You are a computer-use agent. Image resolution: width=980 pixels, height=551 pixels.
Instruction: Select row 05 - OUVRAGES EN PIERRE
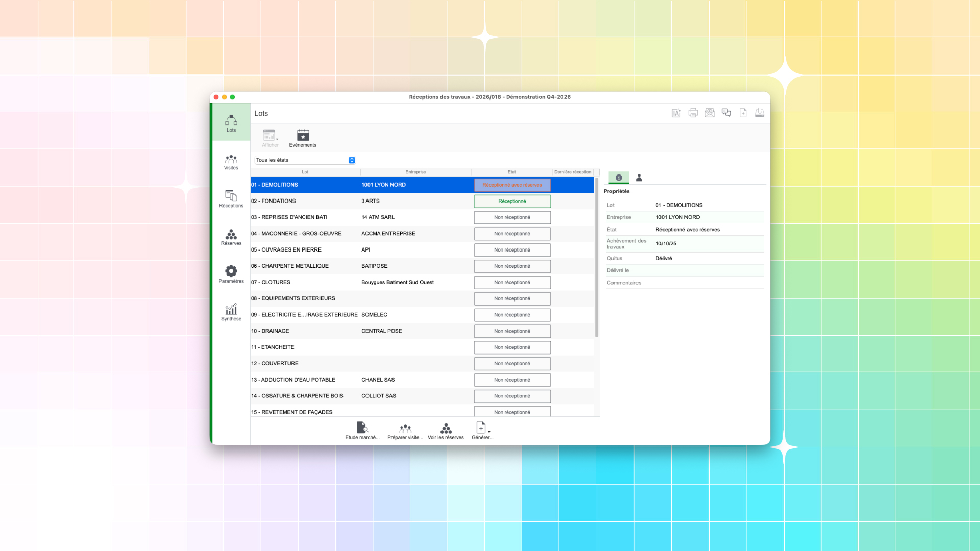click(422, 250)
